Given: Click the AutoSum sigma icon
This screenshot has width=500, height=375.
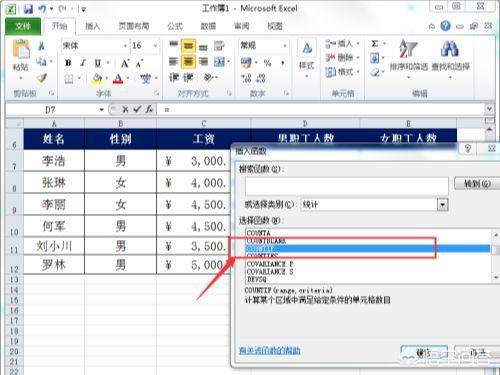Looking at the screenshot, I should (375, 44).
